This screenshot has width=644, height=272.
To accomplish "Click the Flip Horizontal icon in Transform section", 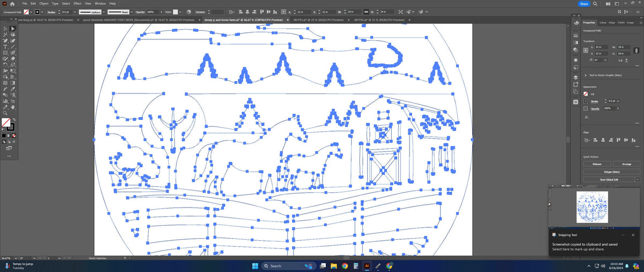I will click(620, 60).
